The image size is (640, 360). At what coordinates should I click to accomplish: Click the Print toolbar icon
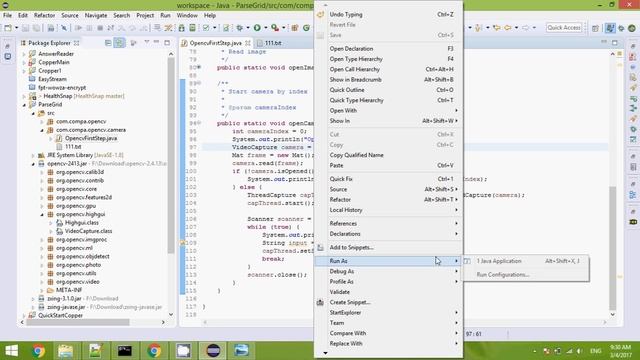click(51, 28)
